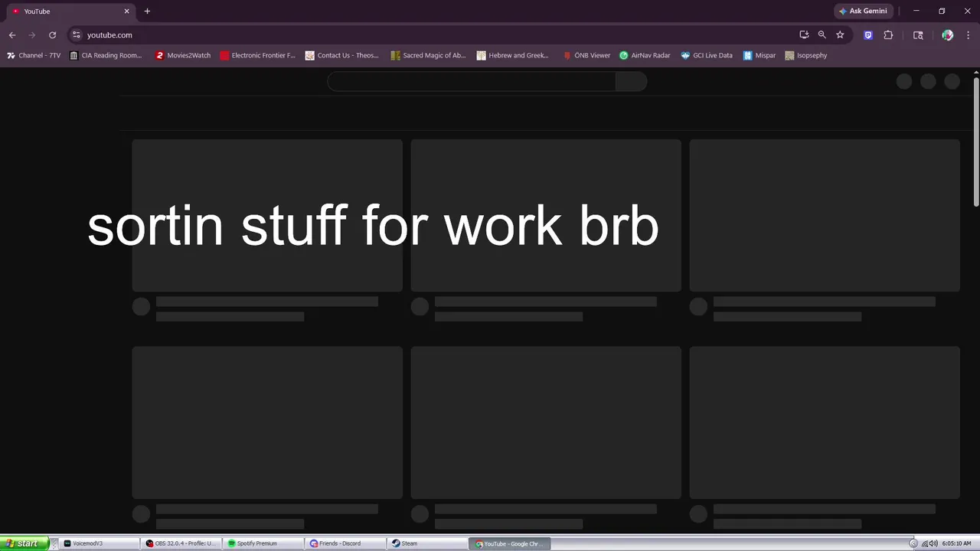Open the ÖNB Viewer bookmark
Image resolution: width=980 pixels, height=551 pixels.
tap(586, 56)
